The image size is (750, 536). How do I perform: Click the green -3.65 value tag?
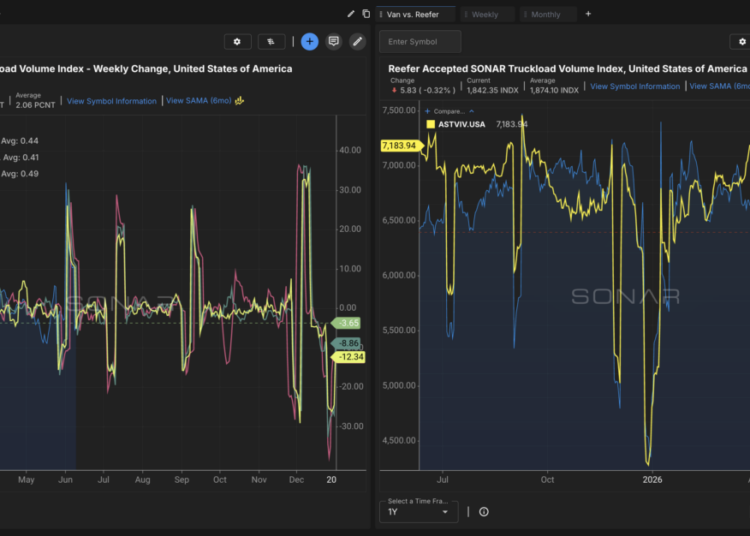(348, 323)
